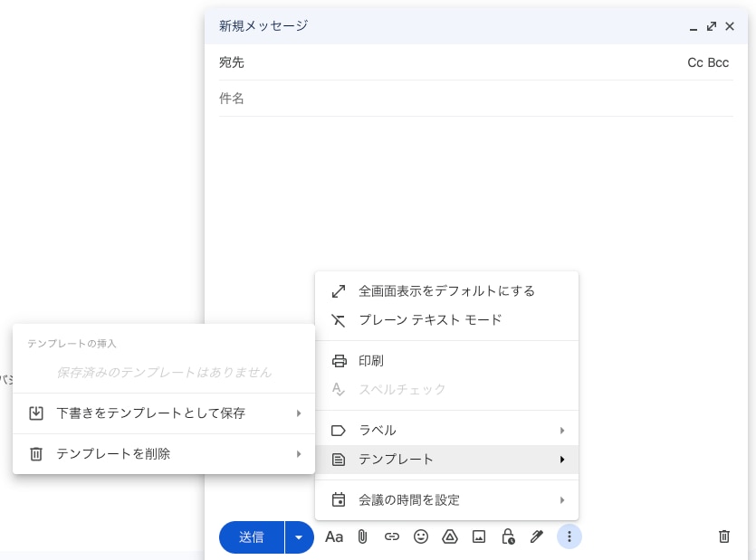Enable confidential mode with the lock icon
The height and width of the screenshot is (560, 756).
[x=507, y=536]
